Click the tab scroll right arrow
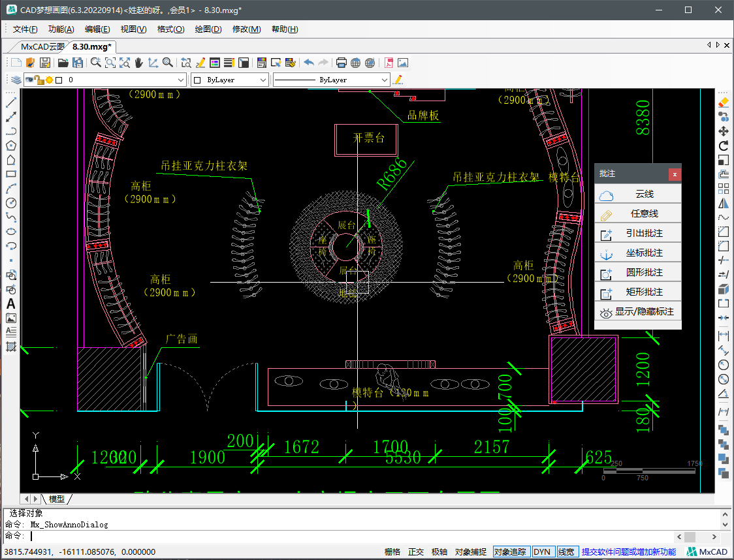 [x=718, y=45]
